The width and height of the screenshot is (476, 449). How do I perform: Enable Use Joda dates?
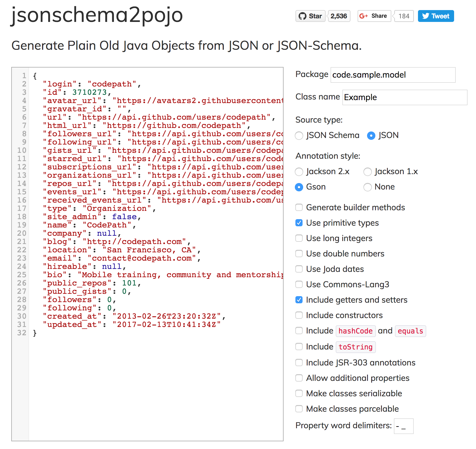[299, 269]
